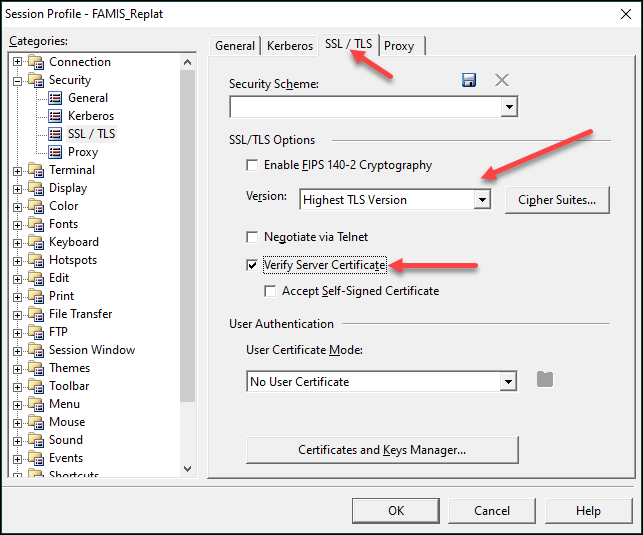Screen dimensions: 643x535
Task: Click the Themes folder icon in Categories
Action: coord(37,368)
